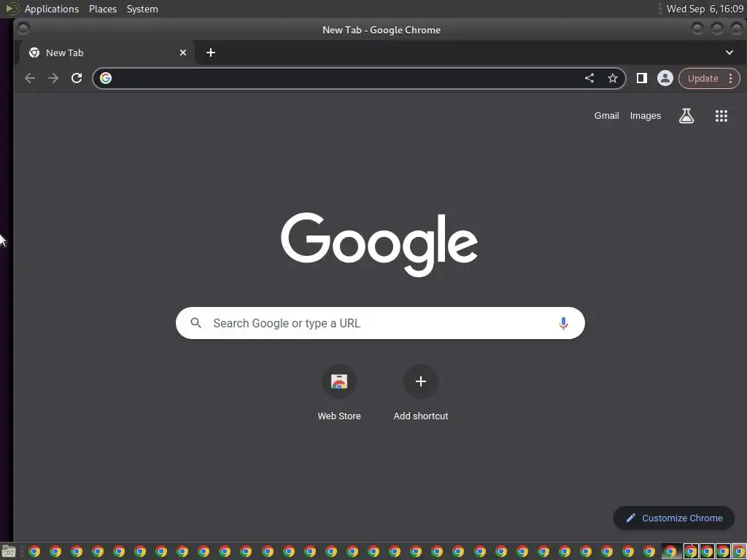Open the side panel icon
Screen dimensions: 747x560
(642, 78)
